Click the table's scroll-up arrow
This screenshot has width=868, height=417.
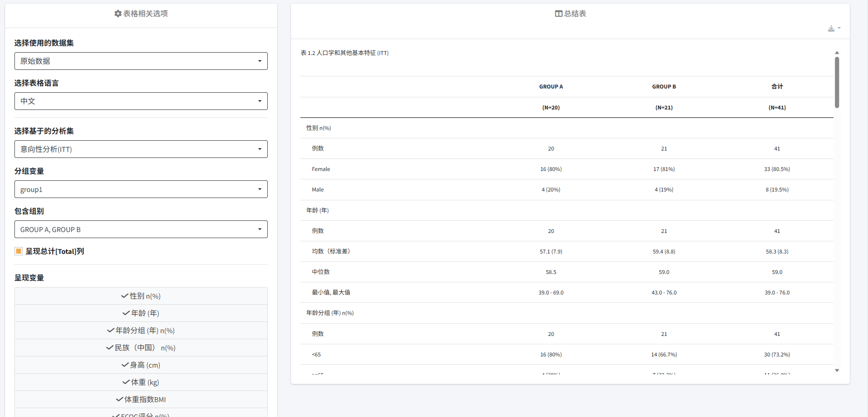837,53
